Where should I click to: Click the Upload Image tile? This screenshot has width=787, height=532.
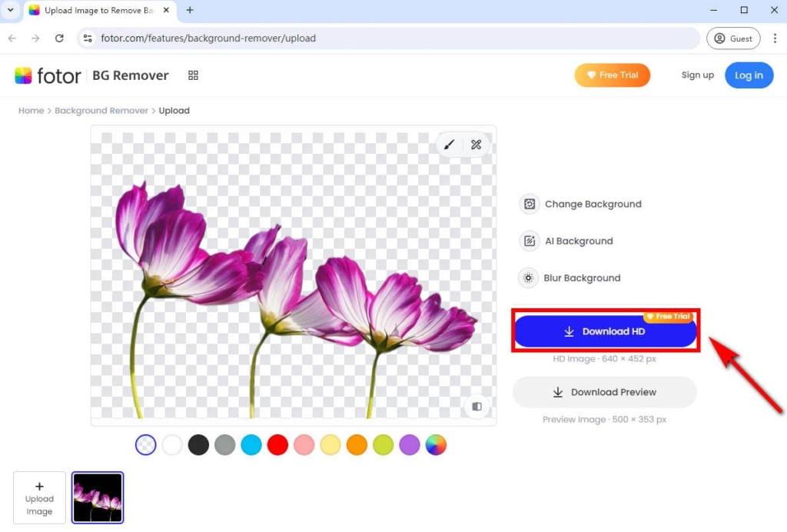pyautogui.click(x=39, y=497)
